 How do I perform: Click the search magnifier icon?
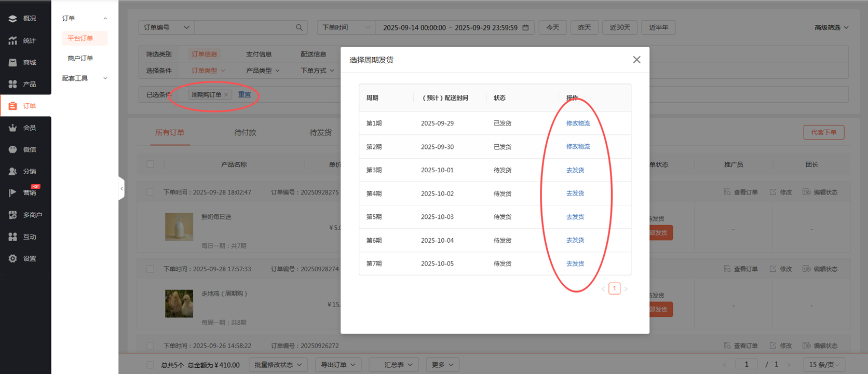[299, 27]
